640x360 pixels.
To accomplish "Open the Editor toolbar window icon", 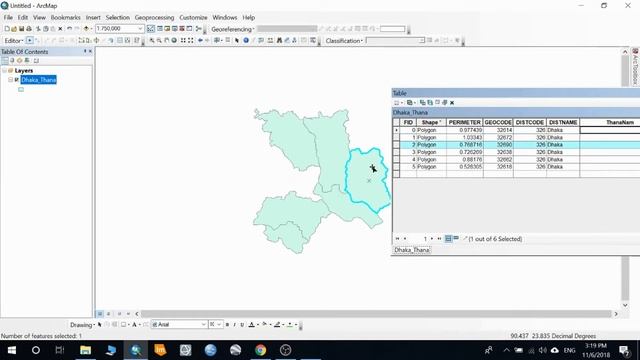I will [x=151, y=29].
